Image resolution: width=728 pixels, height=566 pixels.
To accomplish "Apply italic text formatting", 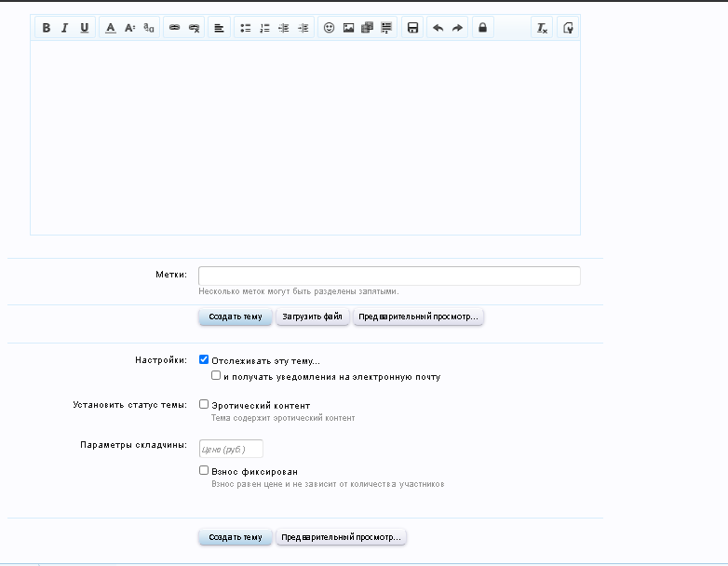I will coord(64,28).
